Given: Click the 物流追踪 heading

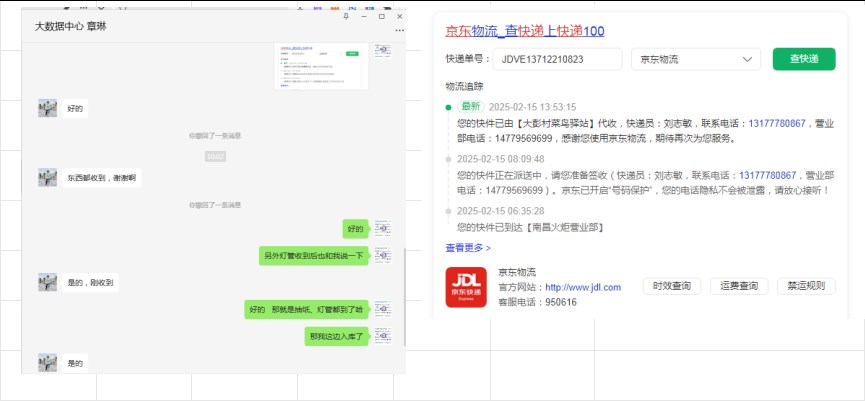Looking at the screenshot, I should pos(464,87).
